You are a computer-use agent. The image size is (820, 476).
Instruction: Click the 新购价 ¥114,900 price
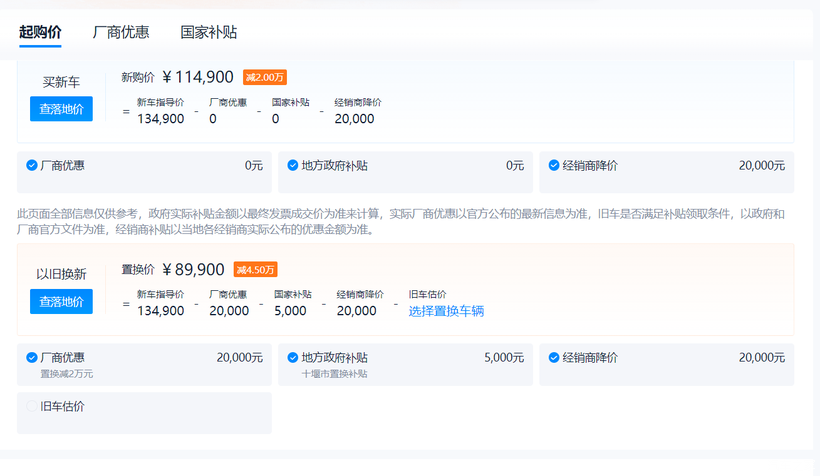[x=197, y=77]
